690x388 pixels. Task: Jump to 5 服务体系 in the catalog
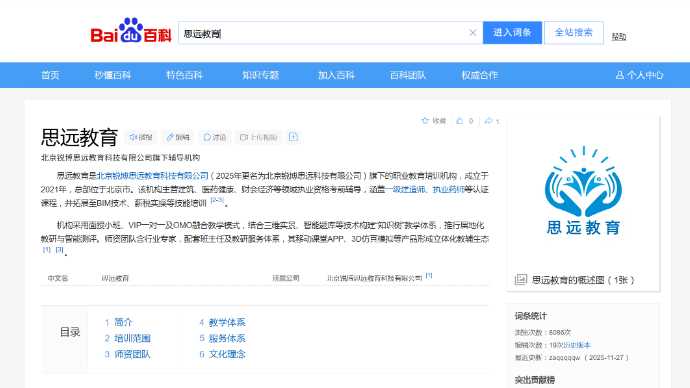(222, 338)
